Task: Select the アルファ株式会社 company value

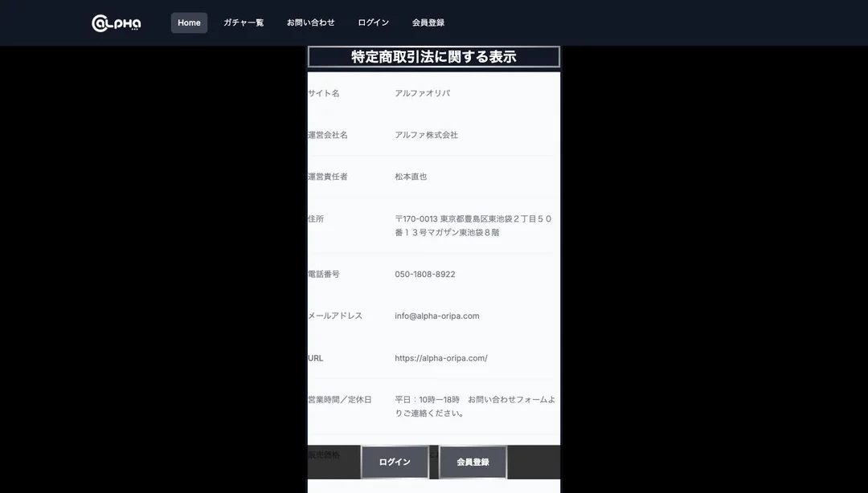Action: click(x=426, y=135)
